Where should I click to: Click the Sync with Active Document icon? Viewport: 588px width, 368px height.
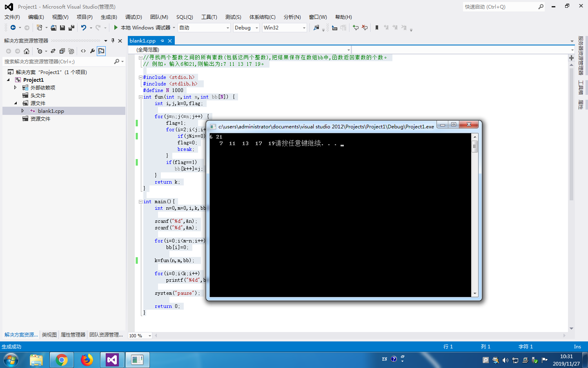pos(53,51)
